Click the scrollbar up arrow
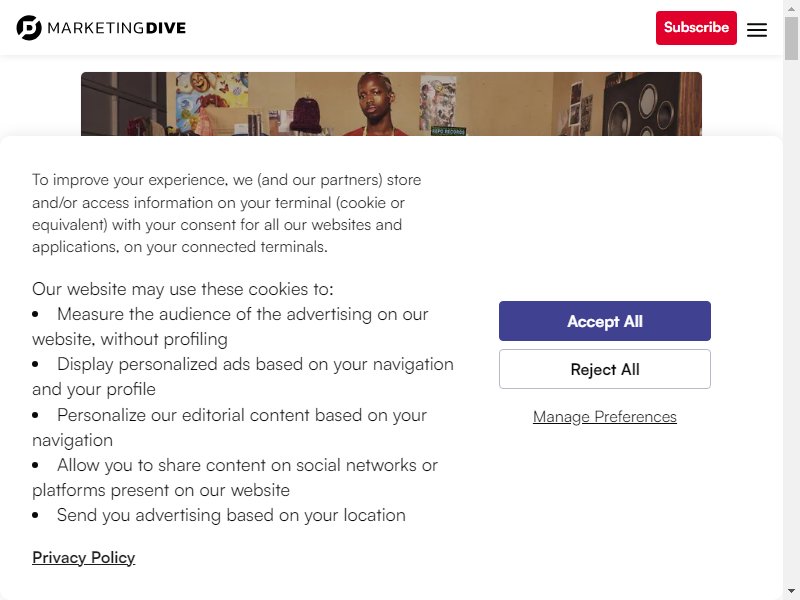The image size is (800, 600). [x=791, y=8]
